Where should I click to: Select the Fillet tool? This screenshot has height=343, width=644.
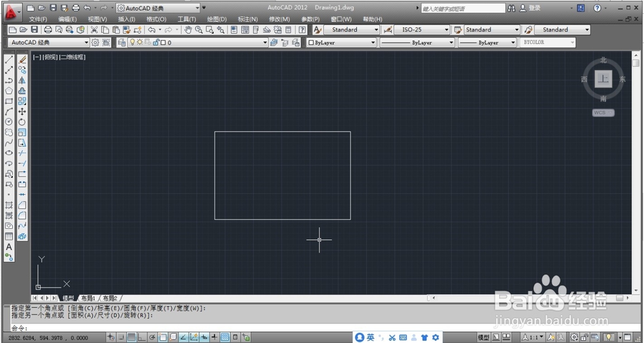tap(22, 215)
